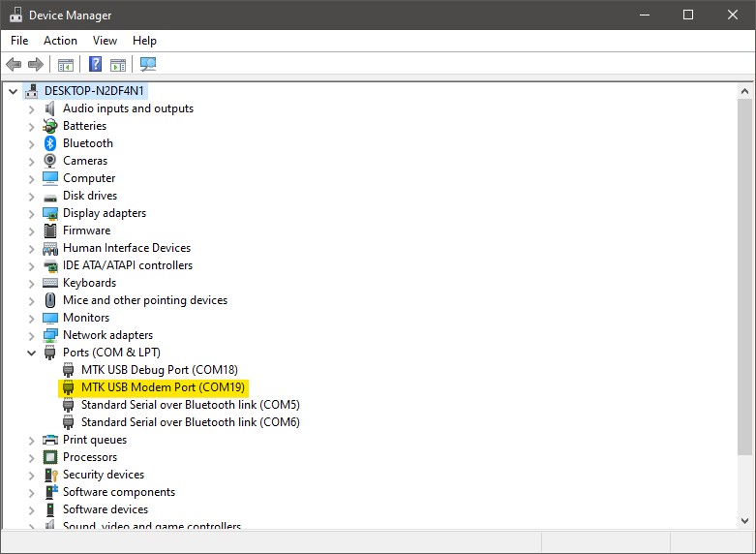Viewport: 756px width, 554px height.
Task: Click the Display adapters icon
Action: [x=50, y=213]
